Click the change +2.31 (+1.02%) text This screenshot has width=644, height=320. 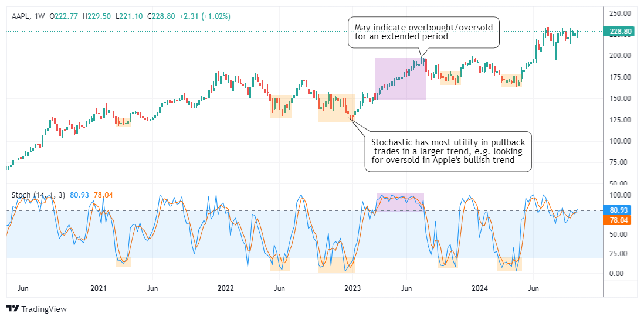pos(205,16)
